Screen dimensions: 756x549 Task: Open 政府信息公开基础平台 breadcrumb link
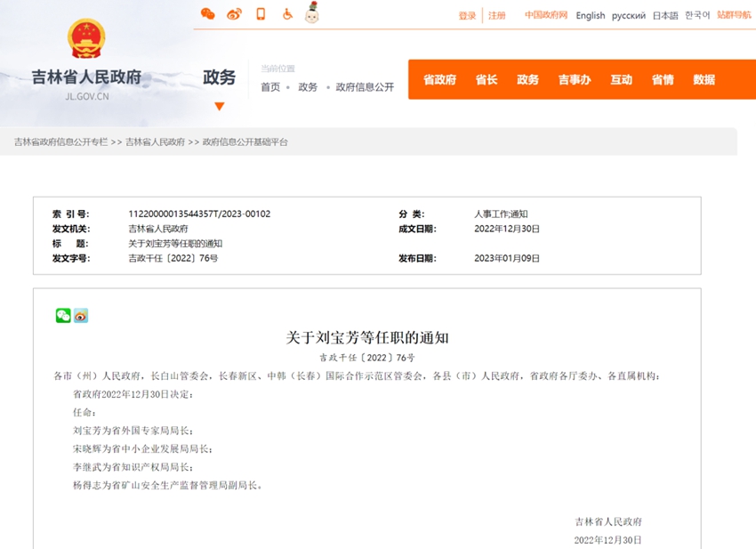pyautogui.click(x=245, y=142)
